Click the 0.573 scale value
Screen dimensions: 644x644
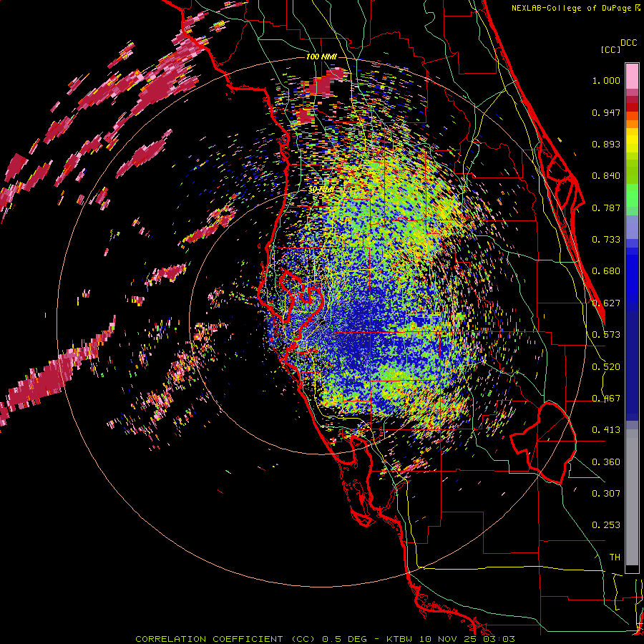pos(606,335)
